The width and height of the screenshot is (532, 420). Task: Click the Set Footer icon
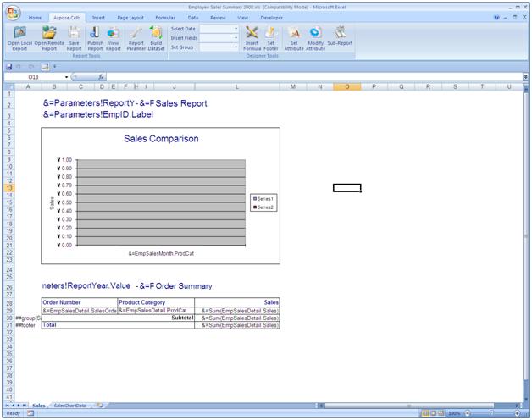(x=271, y=33)
